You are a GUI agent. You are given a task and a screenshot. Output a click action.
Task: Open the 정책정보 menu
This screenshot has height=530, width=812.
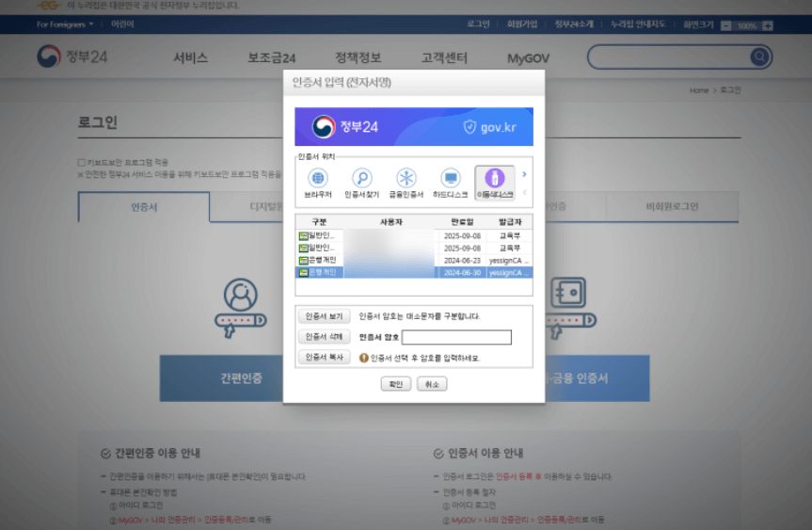(358, 57)
